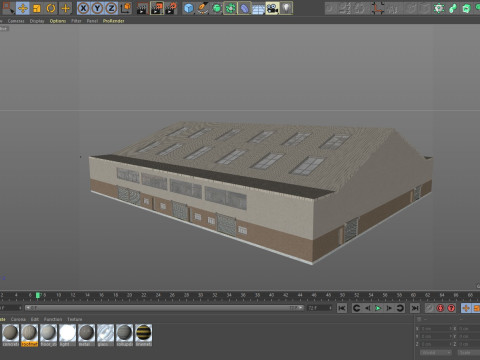
Task: Select the Move tool
Action: coord(23,8)
